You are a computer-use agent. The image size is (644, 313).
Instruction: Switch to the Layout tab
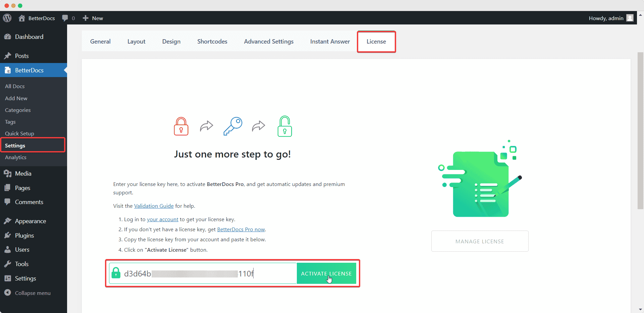[137, 42]
